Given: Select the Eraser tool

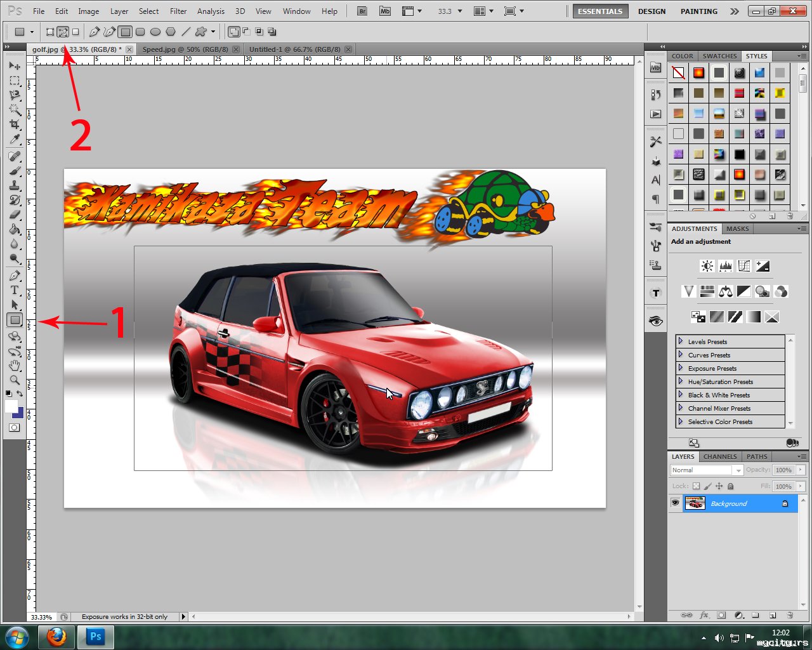Looking at the screenshot, I should click(x=15, y=215).
